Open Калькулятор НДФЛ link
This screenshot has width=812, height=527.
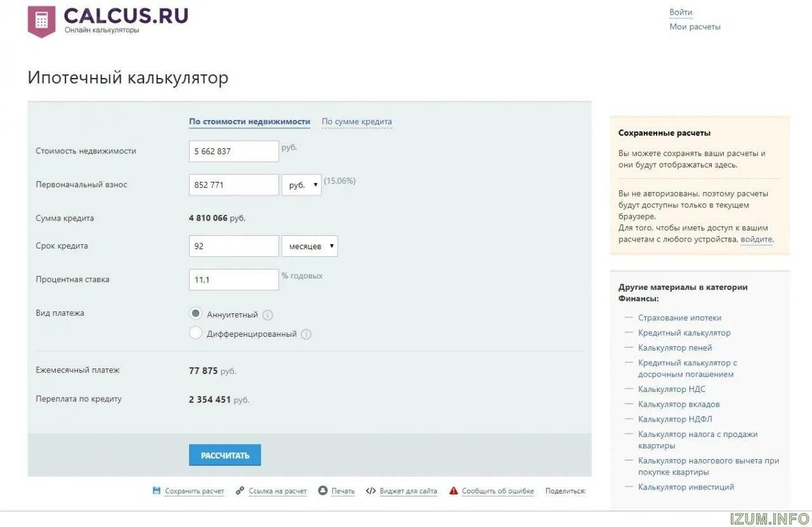point(675,419)
